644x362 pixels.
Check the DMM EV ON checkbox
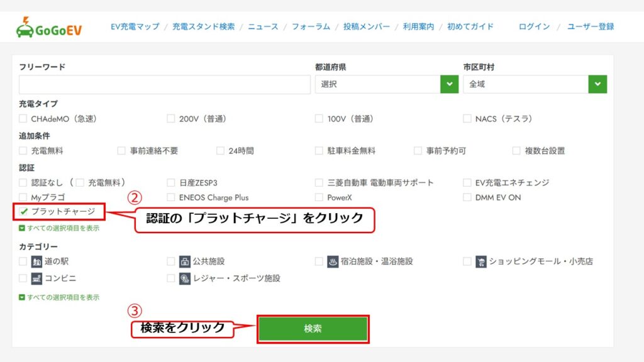coord(467,197)
